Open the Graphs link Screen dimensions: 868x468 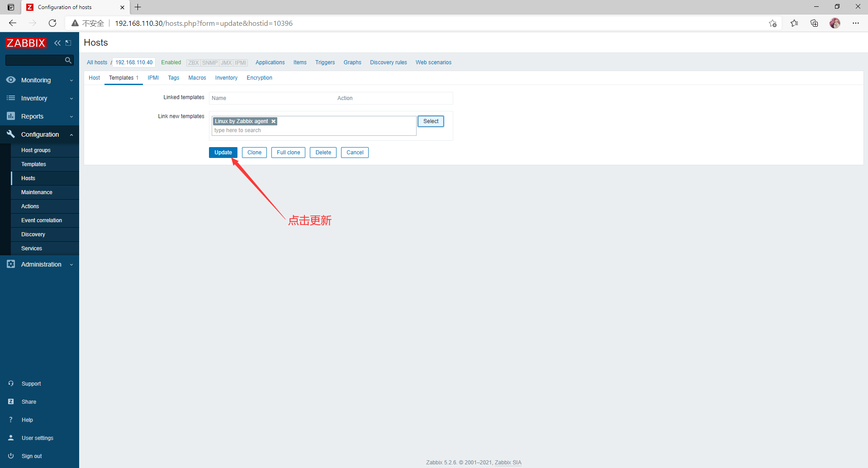(x=352, y=62)
